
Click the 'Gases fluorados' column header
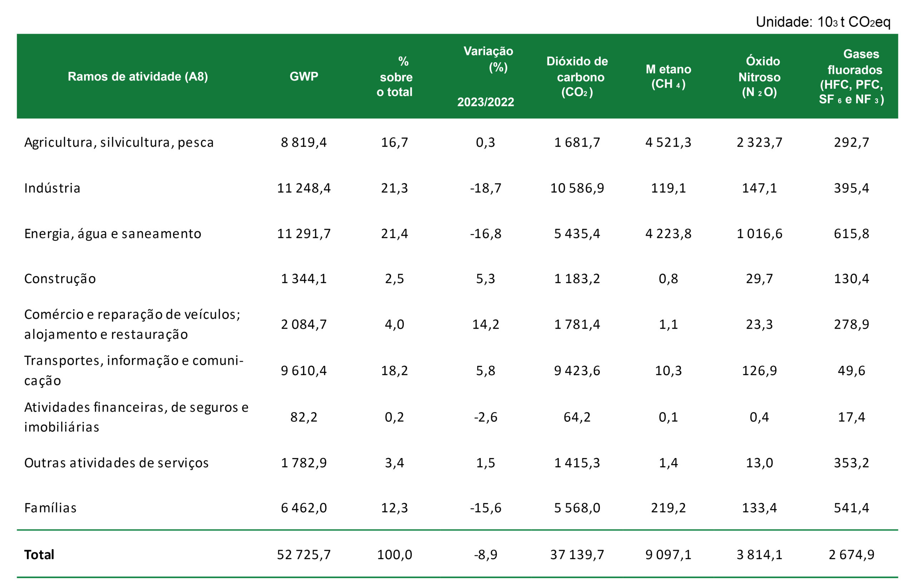851,76
